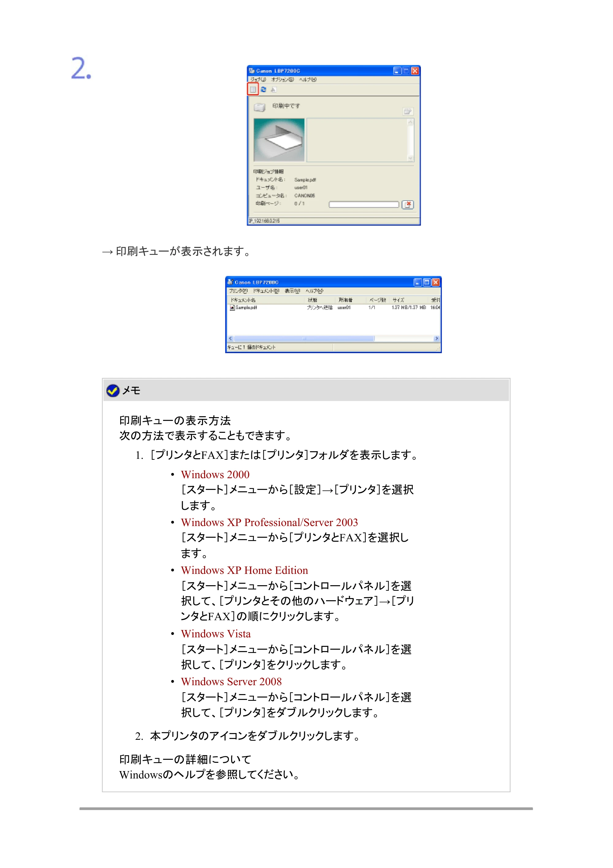The width and height of the screenshot is (613, 868).
Task: Open the プリンタ menu in queue window
Action: 238,291
